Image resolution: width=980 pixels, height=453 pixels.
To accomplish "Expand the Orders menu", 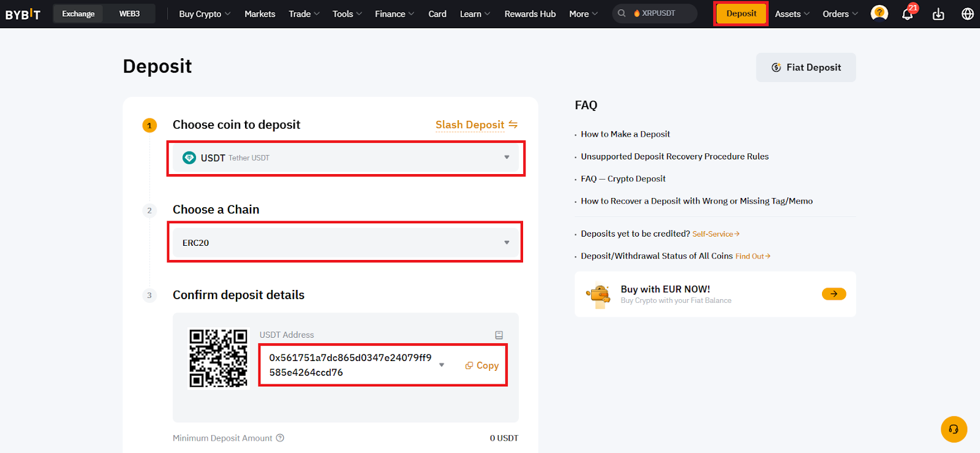I will [840, 13].
